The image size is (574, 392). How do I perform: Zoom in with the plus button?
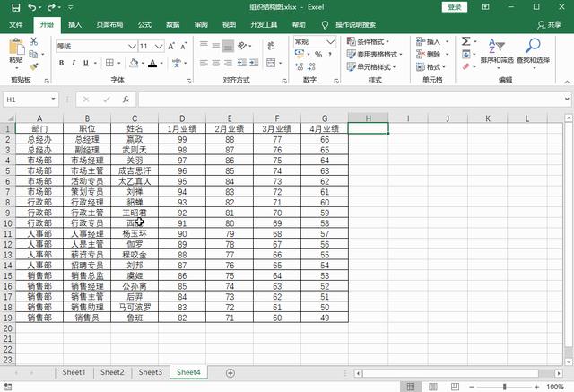coord(536,387)
